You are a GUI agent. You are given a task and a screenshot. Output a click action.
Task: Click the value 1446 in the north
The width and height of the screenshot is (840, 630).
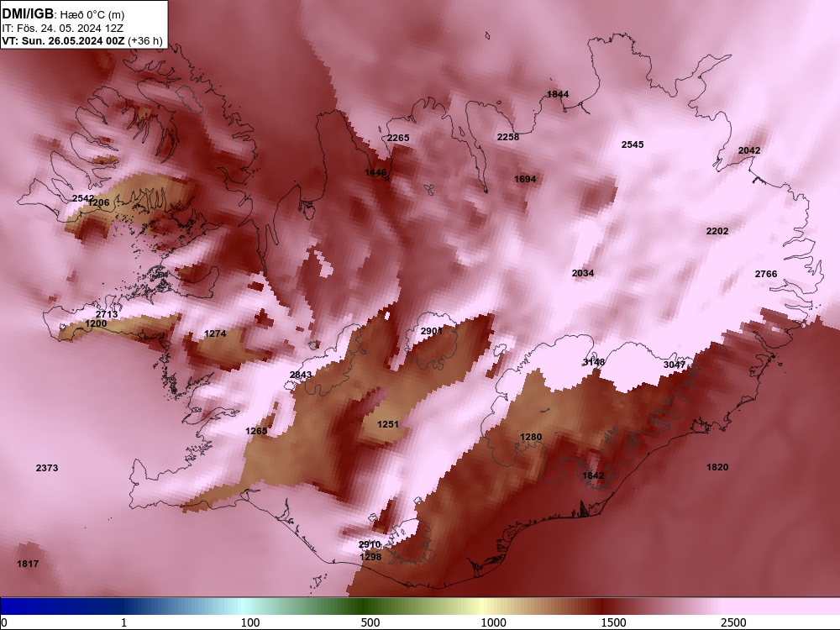[375, 172]
